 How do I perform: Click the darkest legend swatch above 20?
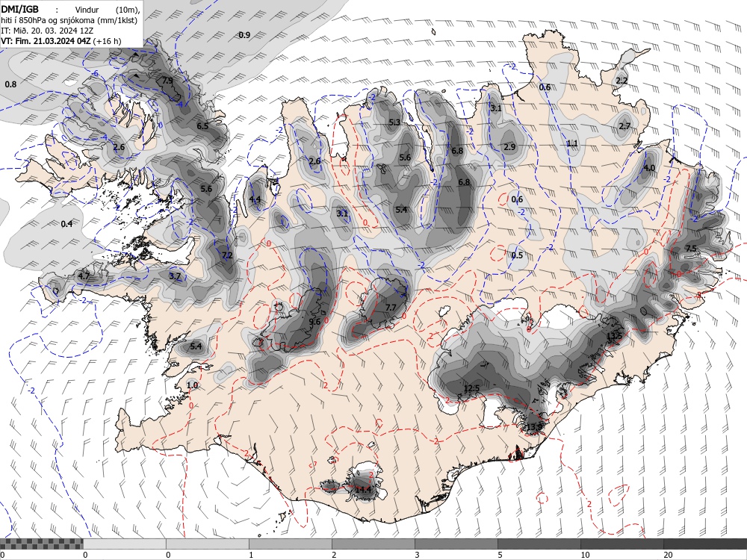[705, 544]
